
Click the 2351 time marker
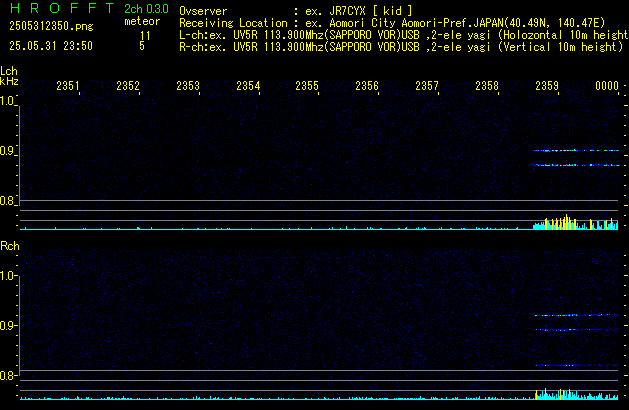pyautogui.click(x=68, y=86)
